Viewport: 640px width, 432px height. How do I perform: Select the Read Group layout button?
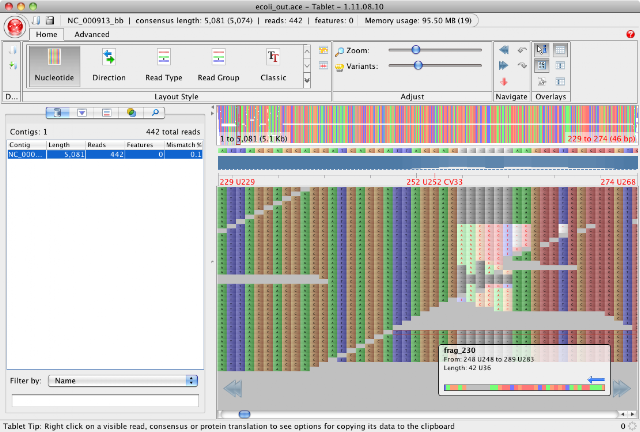click(218, 66)
